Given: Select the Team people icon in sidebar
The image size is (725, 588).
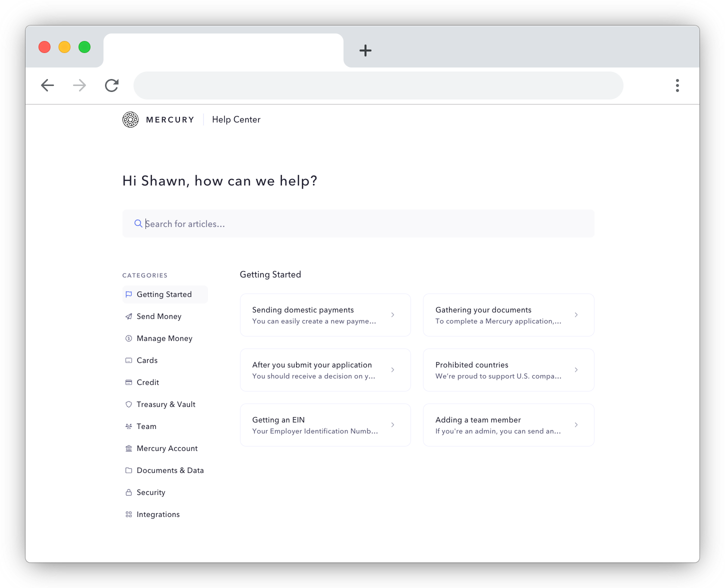Looking at the screenshot, I should pos(129,426).
